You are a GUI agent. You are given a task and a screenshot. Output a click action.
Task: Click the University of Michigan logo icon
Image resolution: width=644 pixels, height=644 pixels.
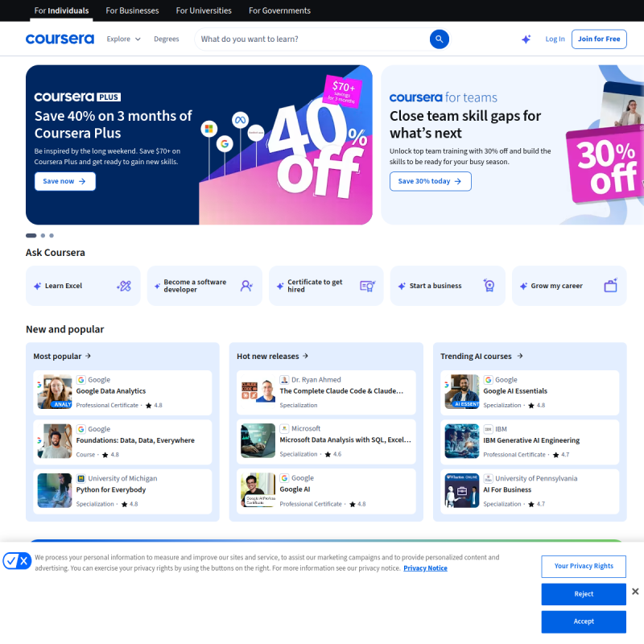click(x=81, y=478)
